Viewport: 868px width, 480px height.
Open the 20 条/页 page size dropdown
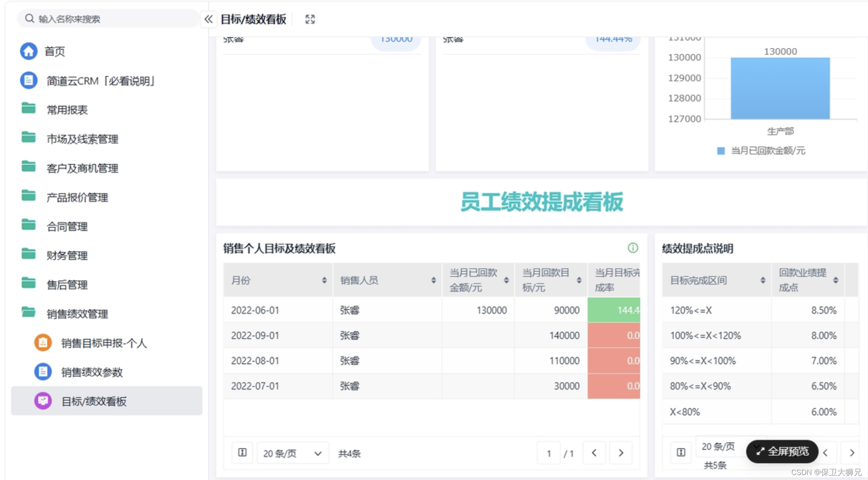[292, 453]
